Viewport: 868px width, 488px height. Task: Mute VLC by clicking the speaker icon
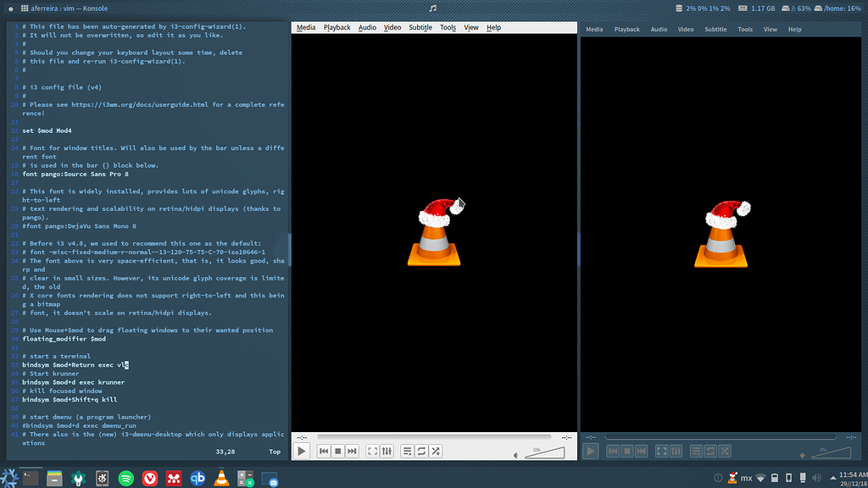515,454
